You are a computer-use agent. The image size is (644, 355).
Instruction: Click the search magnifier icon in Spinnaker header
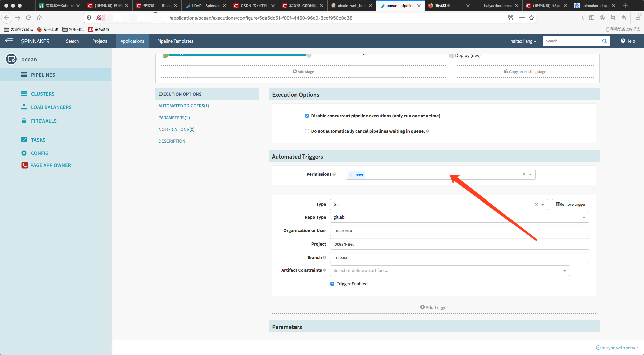[604, 41]
